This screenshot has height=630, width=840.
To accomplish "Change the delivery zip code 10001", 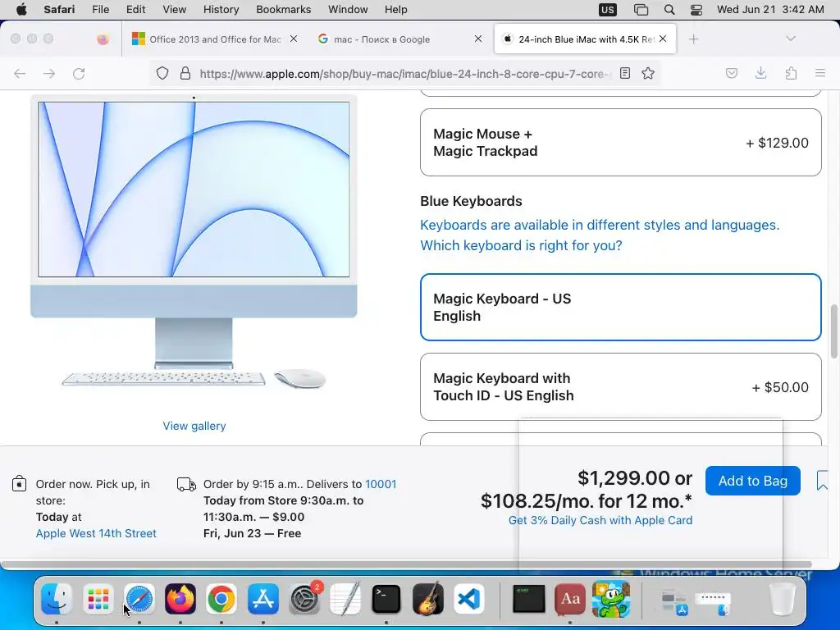I will [381, 484].
